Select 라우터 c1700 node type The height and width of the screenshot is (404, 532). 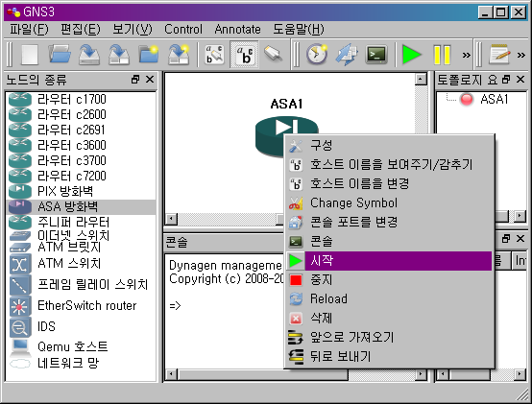click(81, 99)
